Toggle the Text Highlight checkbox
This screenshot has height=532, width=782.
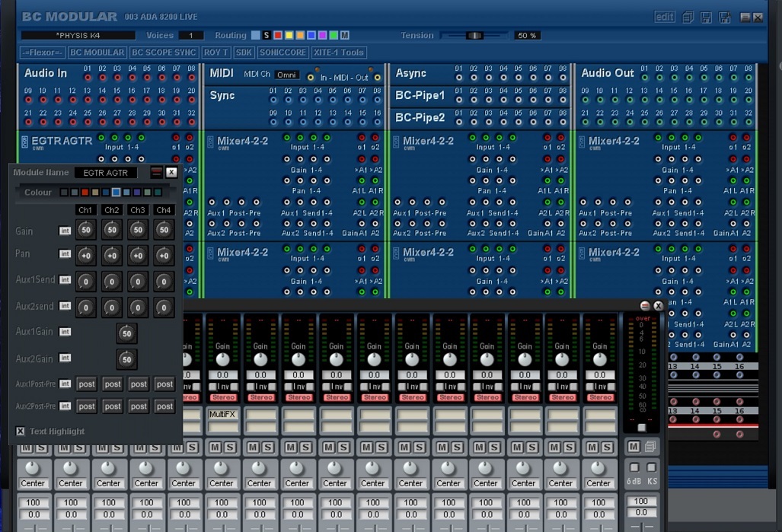pos(21,432)
